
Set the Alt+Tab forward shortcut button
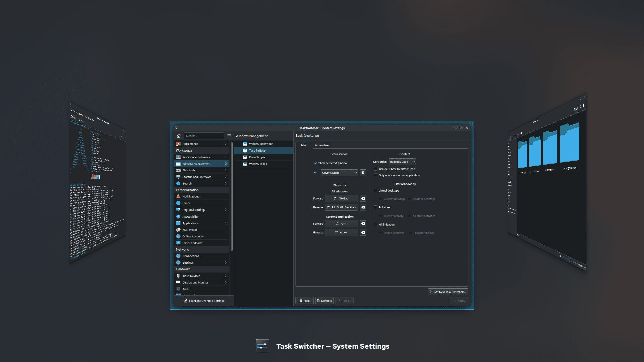click(x=341, y=199)
